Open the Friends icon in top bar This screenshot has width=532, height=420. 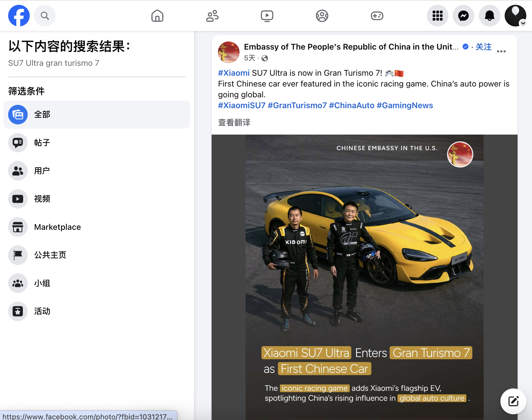[x=212, y=16]
